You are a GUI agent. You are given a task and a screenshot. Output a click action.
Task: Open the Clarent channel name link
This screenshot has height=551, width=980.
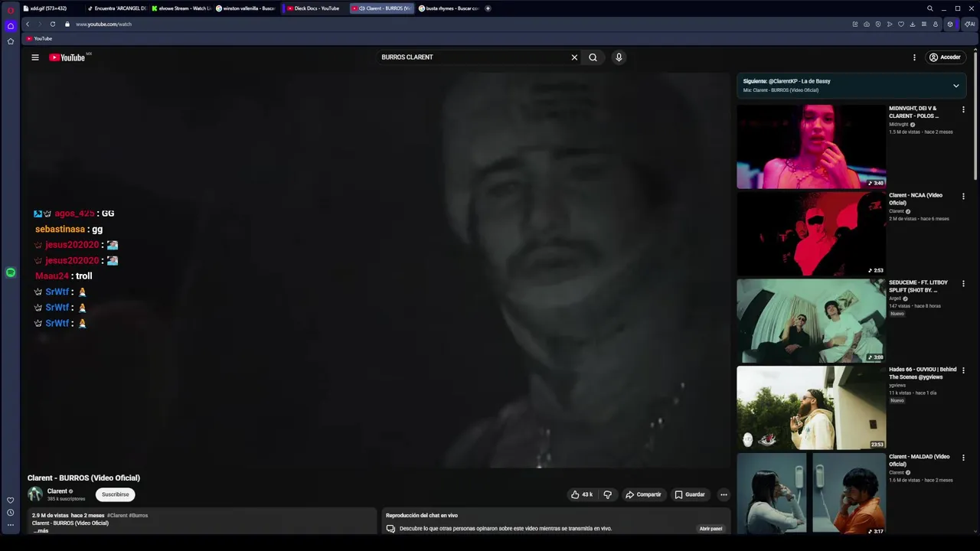point(57,491)
